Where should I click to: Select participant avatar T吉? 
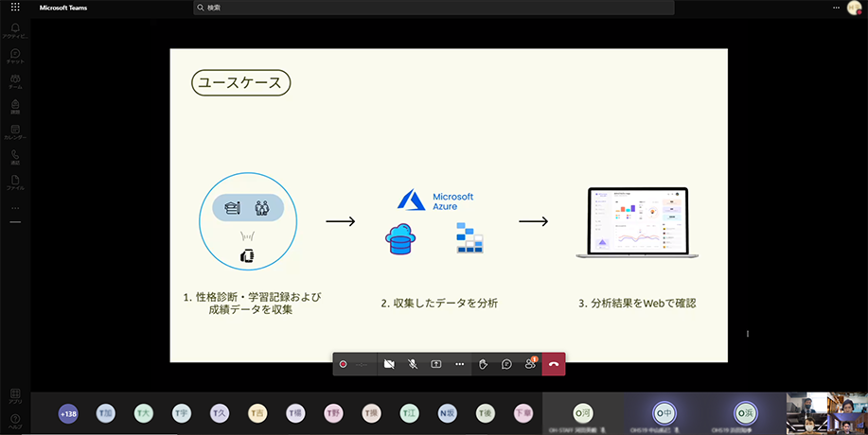coord(258,413)
